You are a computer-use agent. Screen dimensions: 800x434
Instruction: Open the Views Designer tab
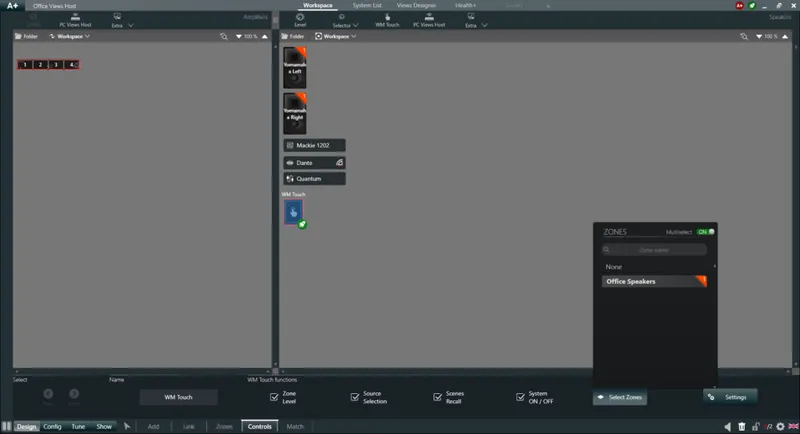pos(416,5)
